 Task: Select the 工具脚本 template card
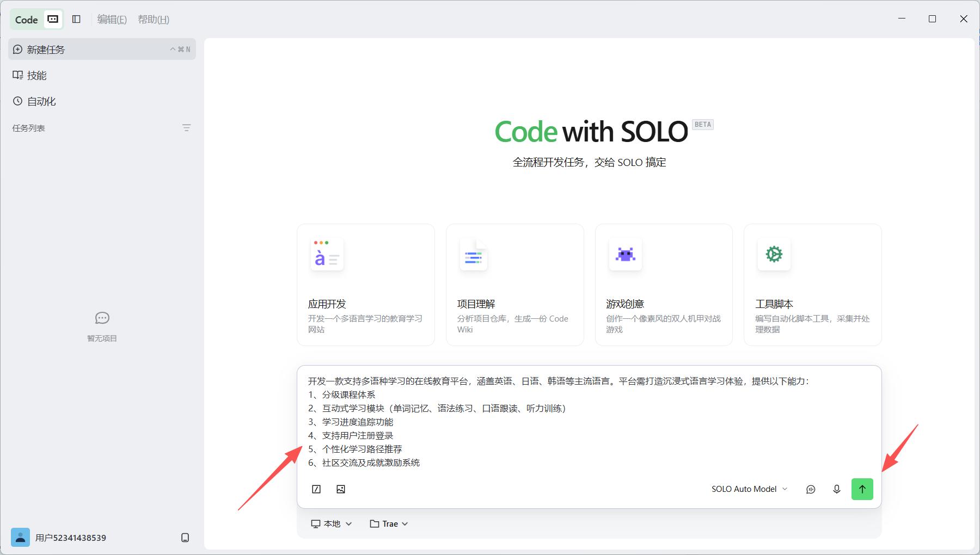(x=813, y=285)
